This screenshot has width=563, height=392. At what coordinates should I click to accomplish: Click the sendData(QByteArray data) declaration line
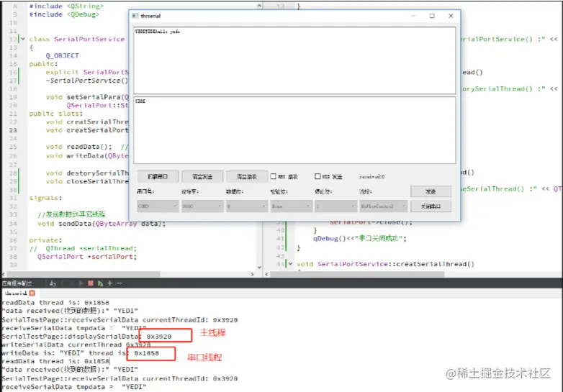[102, 224]
